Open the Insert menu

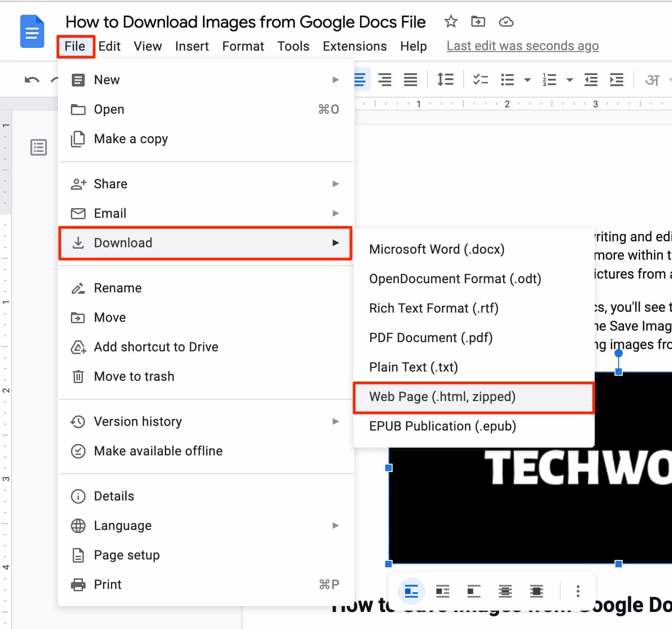click(192, 46)
